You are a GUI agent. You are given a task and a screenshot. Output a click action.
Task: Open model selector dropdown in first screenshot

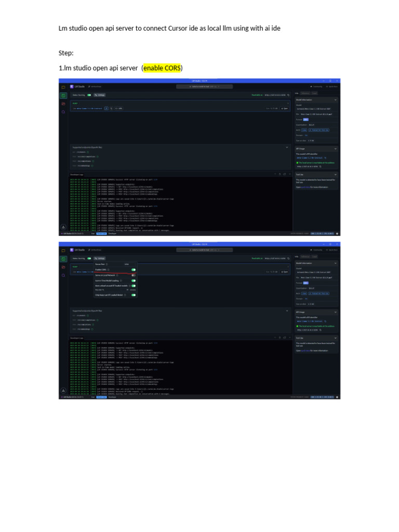click(204, 87)
